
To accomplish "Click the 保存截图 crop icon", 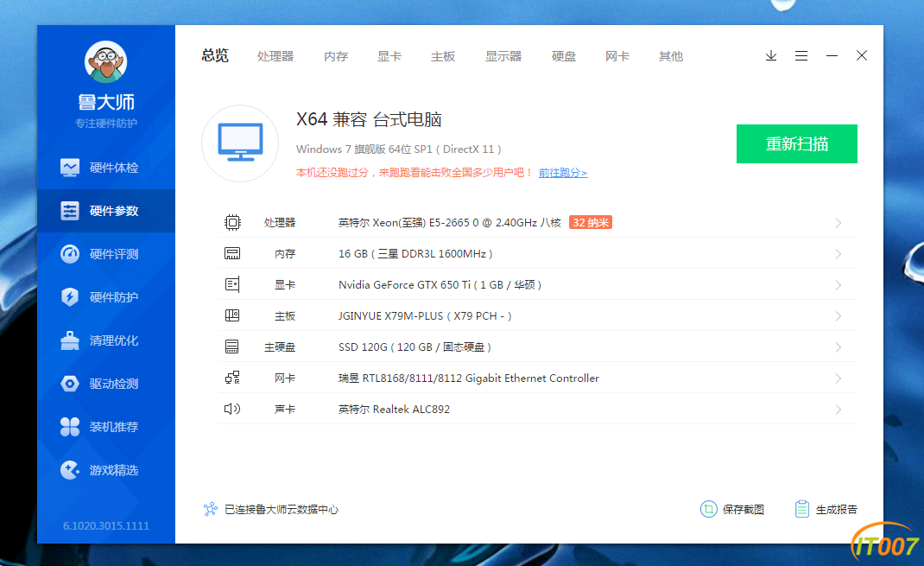I will [x=708, y=509].
